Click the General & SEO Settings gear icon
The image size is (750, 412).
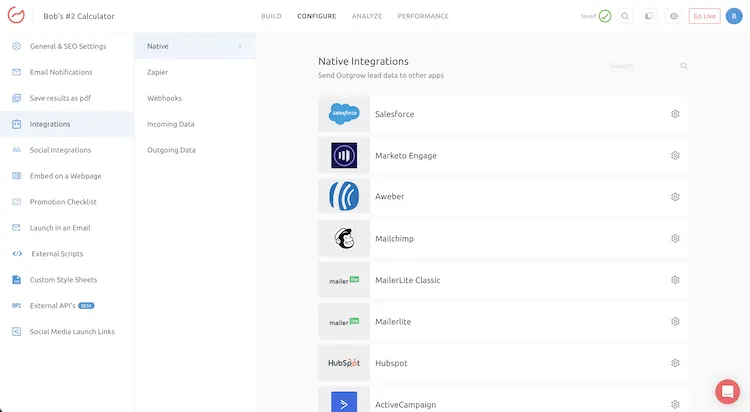point(16,46)
